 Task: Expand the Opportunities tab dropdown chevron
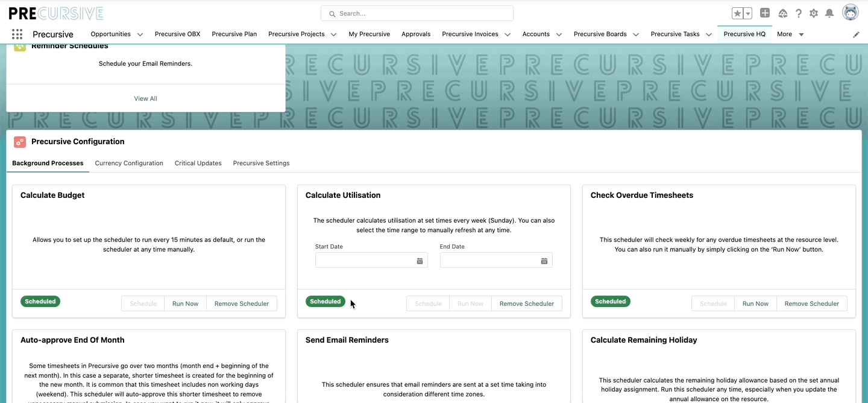coord(140,34)
